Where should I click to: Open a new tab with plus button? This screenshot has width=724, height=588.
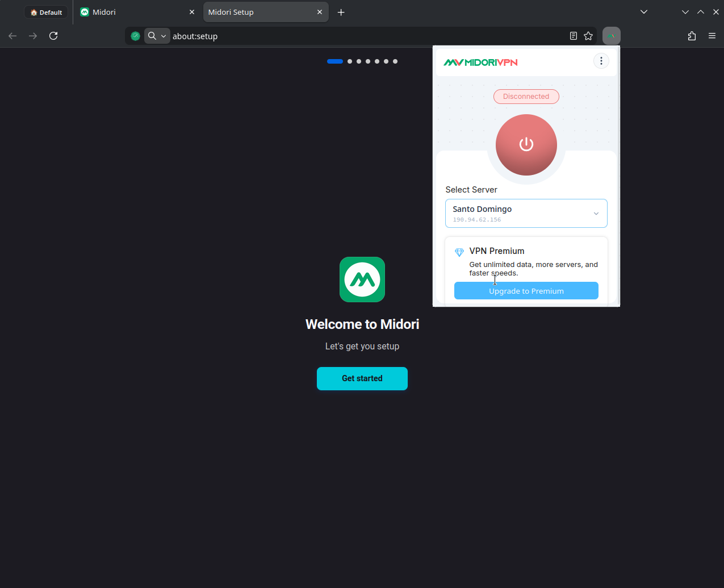pos(341,12)
